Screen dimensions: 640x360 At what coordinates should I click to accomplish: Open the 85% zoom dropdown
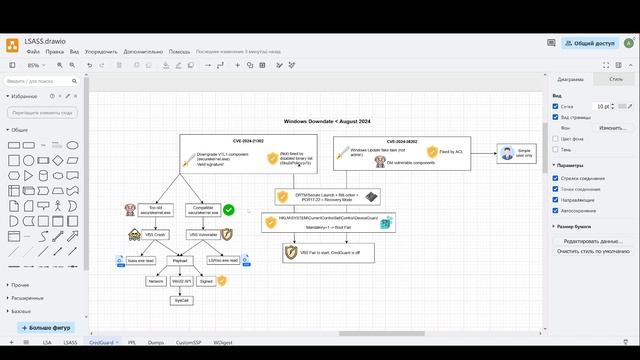coord(36,65)
